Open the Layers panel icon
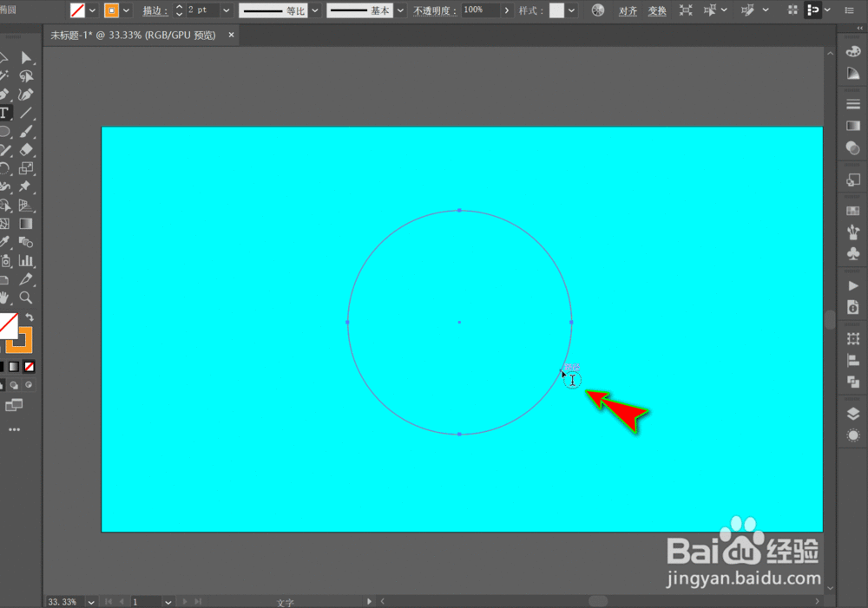The width and height of the screenshot is (868, 608). (852, 414)
